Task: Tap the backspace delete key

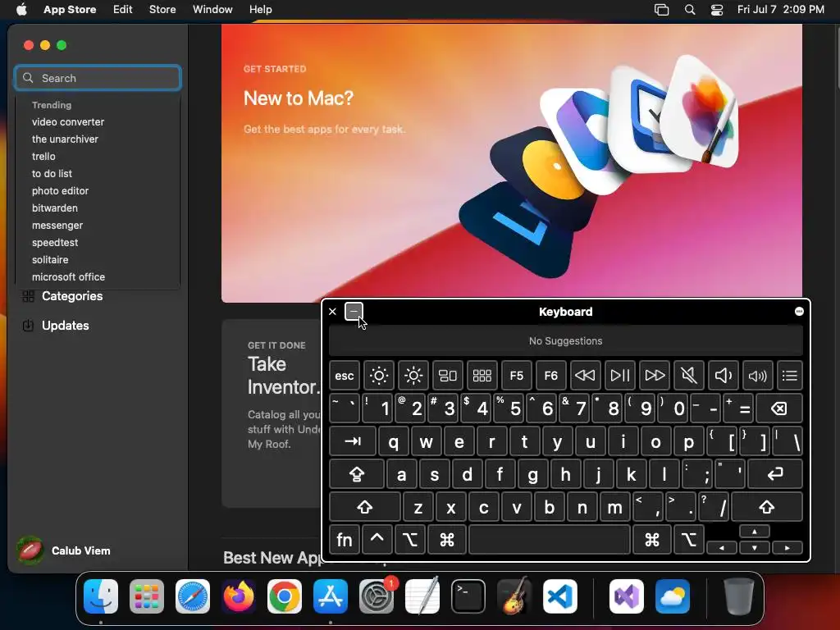Action: click(x=779, y=409)
